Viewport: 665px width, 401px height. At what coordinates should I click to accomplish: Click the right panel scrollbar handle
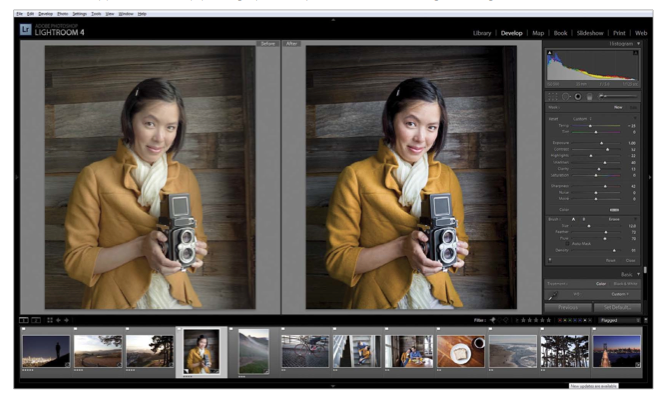[x=645, y=270]
